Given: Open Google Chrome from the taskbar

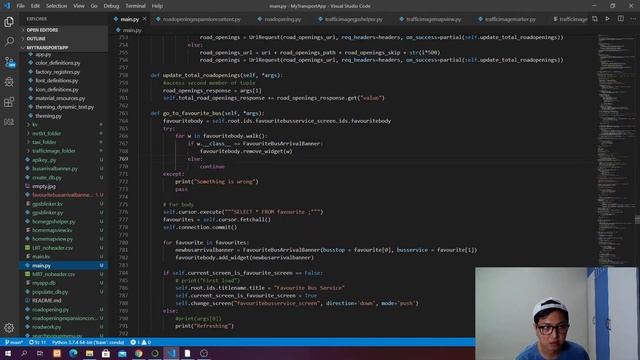Looking at the screenshot, I should [x=139, y=353].
